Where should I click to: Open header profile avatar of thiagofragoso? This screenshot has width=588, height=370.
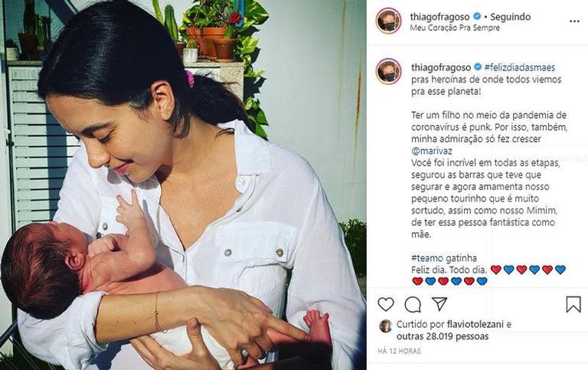388,21
